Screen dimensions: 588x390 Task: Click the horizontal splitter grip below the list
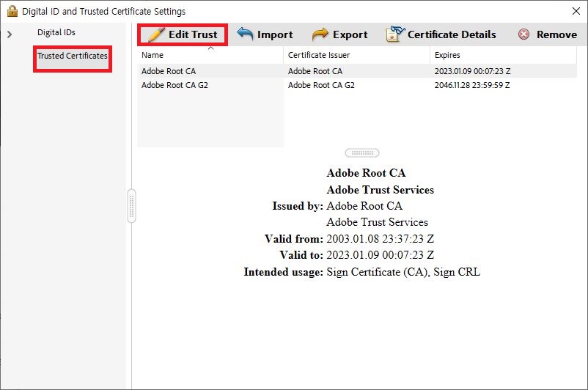(x=362, y=153)
